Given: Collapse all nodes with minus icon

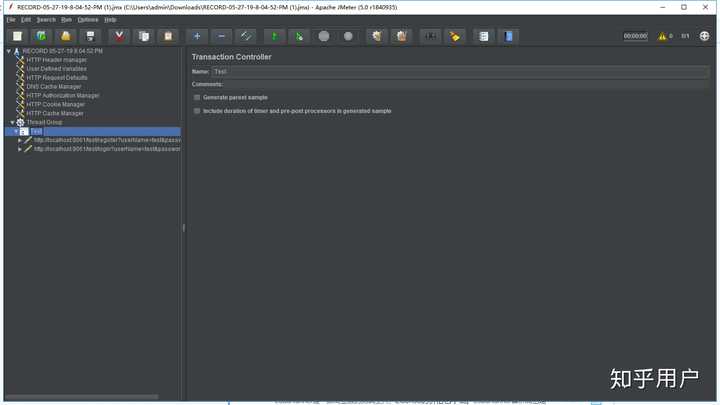Looking at the screenshot, I should tap(221, 36).
